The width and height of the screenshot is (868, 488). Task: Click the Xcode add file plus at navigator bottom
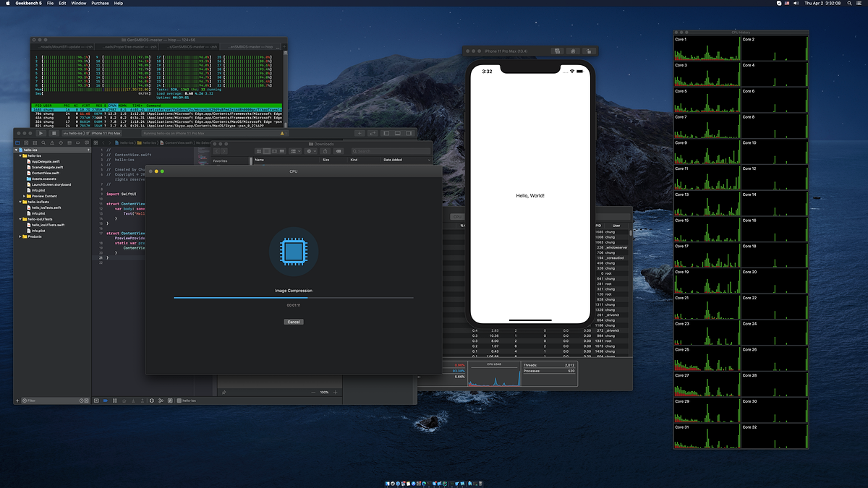coord(17,401)
